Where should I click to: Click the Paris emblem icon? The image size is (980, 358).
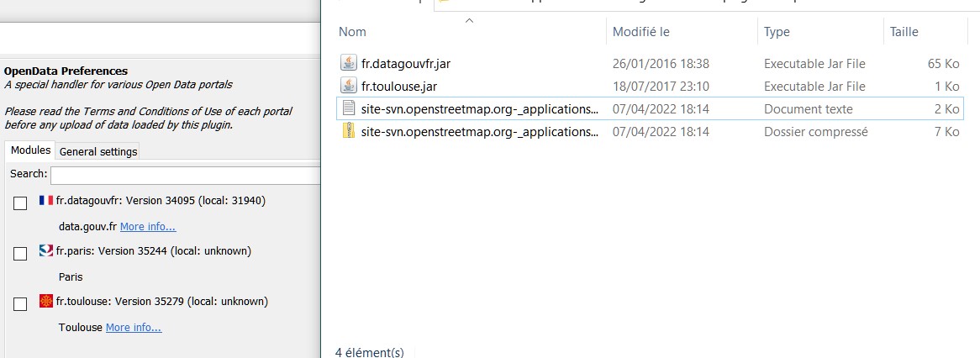(x=45, y=250)
